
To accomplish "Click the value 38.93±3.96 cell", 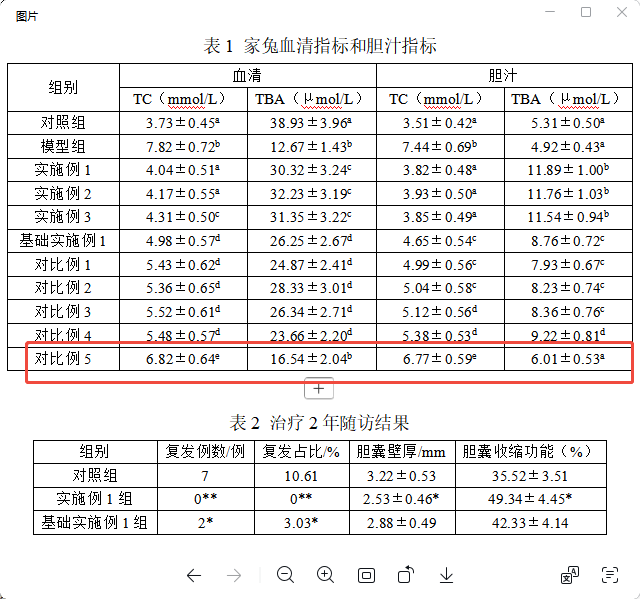I will click(x=311, y=123).
